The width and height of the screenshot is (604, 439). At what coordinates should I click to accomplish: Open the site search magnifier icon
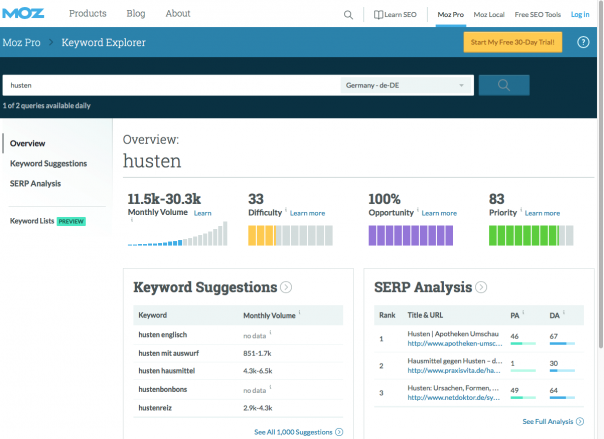(x=348, y=15)
